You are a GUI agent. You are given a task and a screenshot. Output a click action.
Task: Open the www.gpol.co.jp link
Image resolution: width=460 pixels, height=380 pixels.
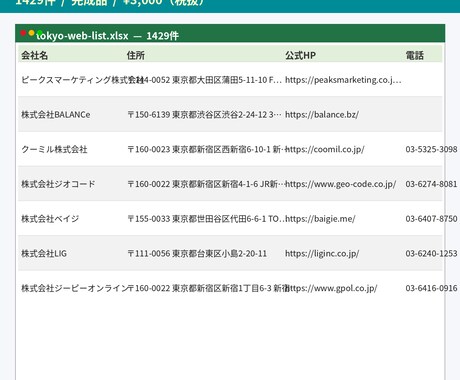click(331, 288)
